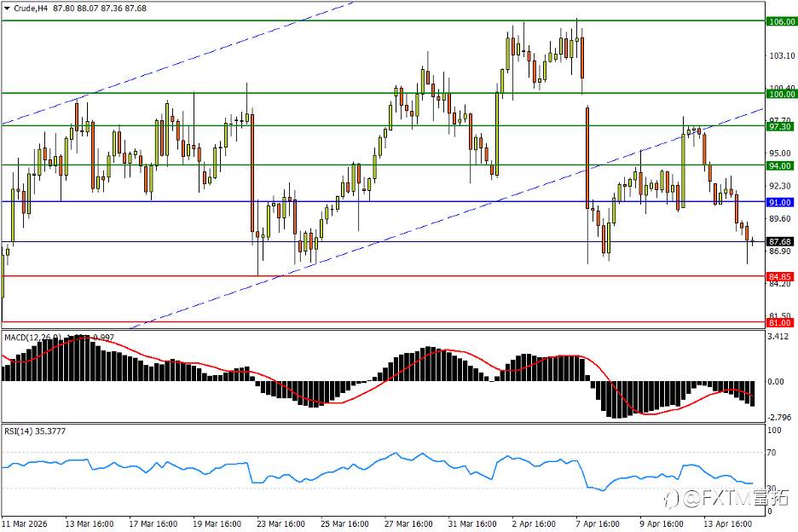This screenshot has height=532, width=798.
Task: Select the 81.00 red support level label
Action: pos(780,323)
